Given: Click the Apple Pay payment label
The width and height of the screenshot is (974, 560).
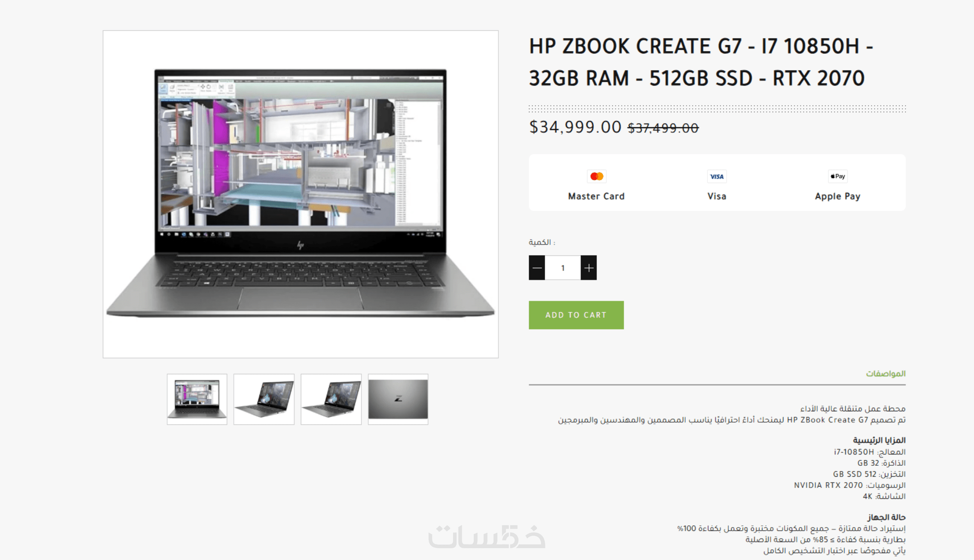Looking at the screenshot, I should 838,196.
